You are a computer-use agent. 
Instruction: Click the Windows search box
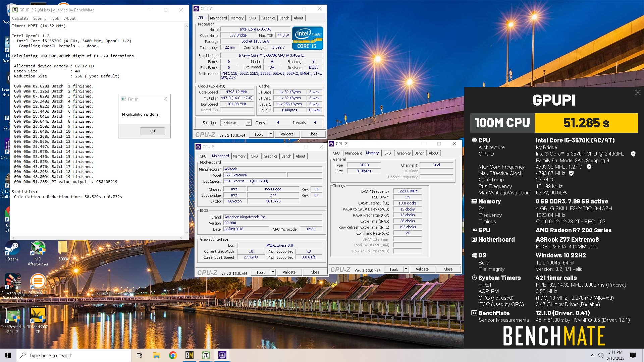click(x=74, y=355)
